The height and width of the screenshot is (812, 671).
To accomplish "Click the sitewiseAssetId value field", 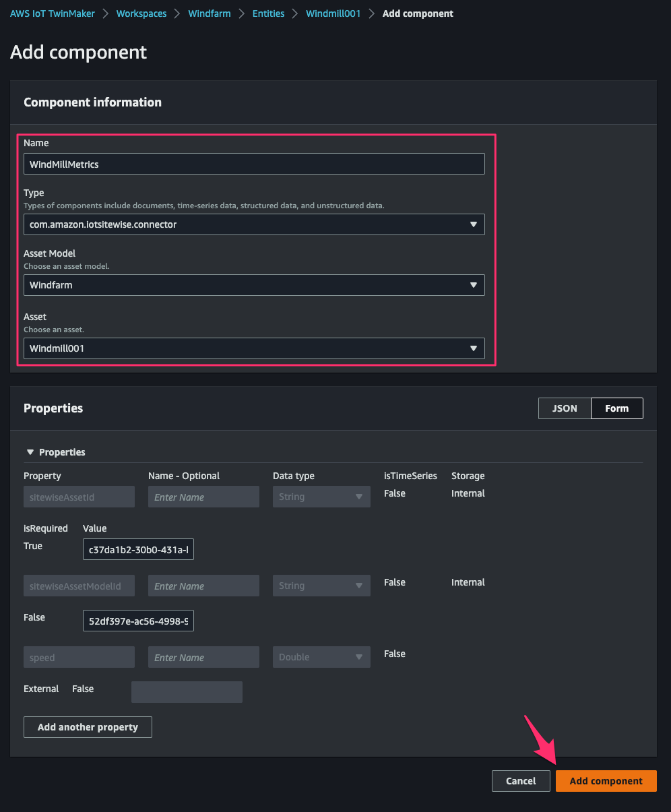I will coord(138,550).
